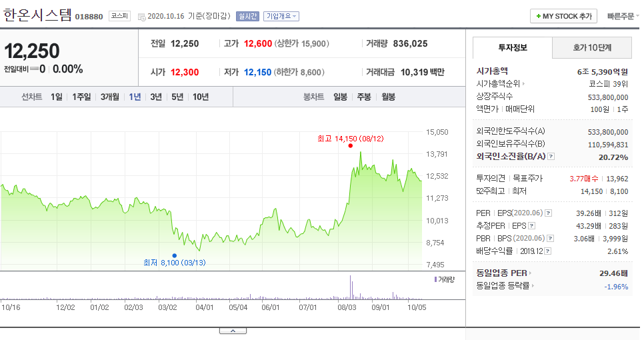Viewport: 644px width, 340px height.
Task: Click the calendar icon beside 2020.10.16 date
Action: (x=142, y=17)
